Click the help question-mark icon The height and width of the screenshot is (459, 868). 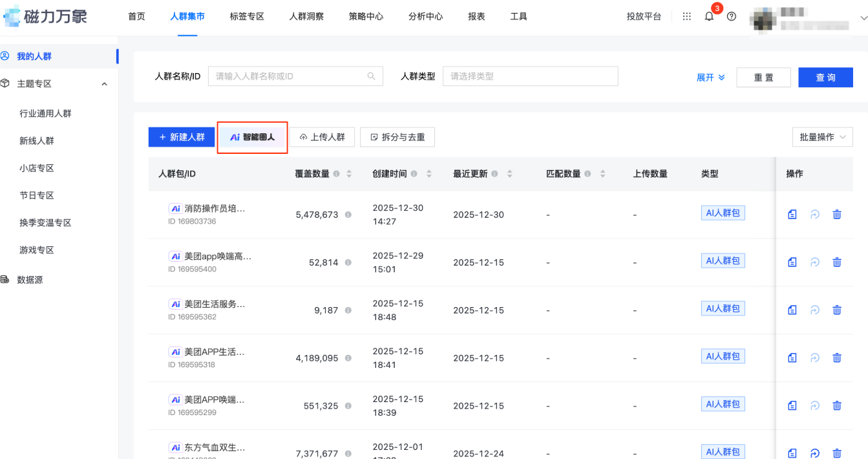pos(732,17)
